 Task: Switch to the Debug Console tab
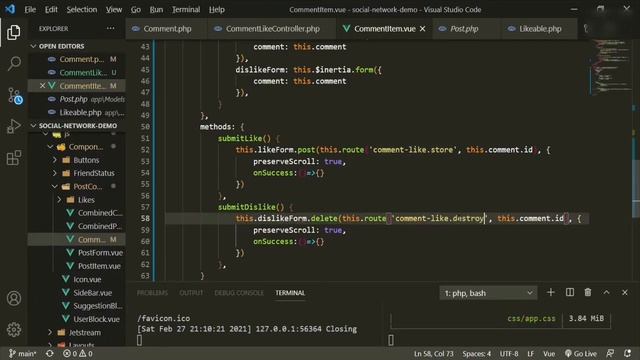coord(239,293)
